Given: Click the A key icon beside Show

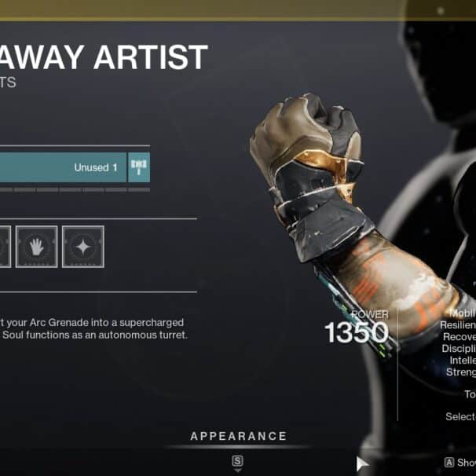Looking at the screenshot, I should point(449,463).
